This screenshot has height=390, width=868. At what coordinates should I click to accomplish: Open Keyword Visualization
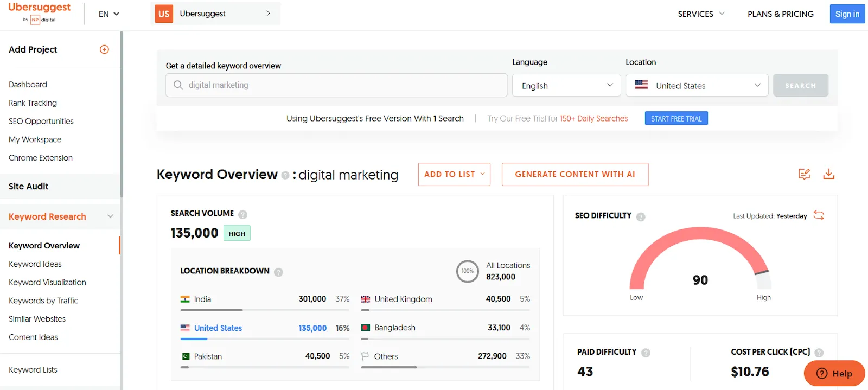[x=47, y=283]
